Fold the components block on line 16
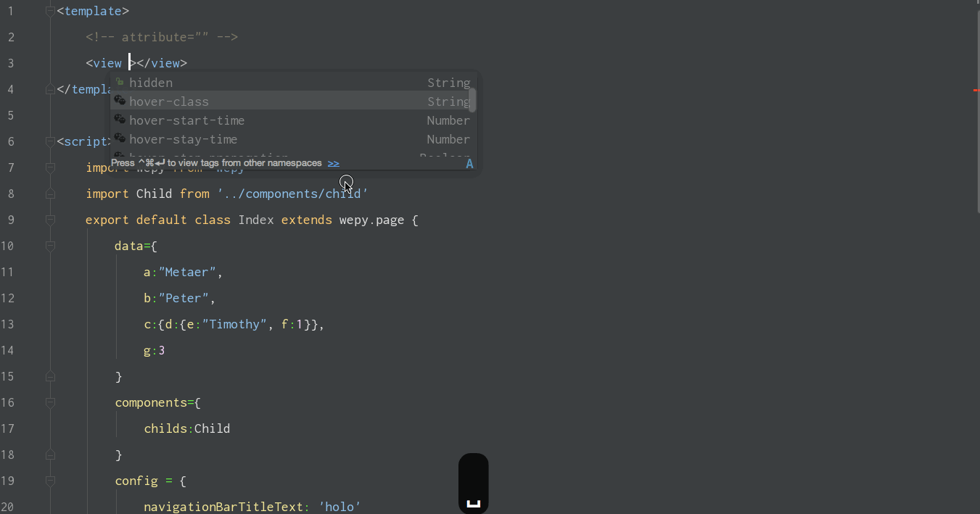 [x=49, y=402]
